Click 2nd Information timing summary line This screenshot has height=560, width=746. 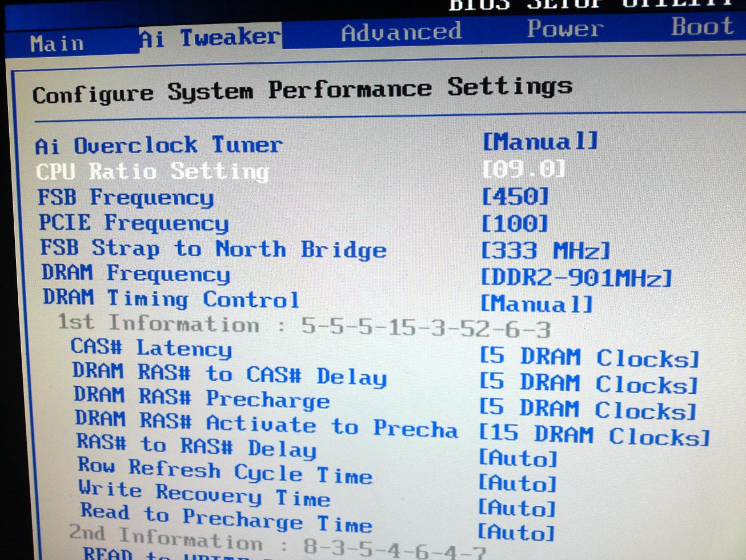pyautogui.click(x=278, y=542)
